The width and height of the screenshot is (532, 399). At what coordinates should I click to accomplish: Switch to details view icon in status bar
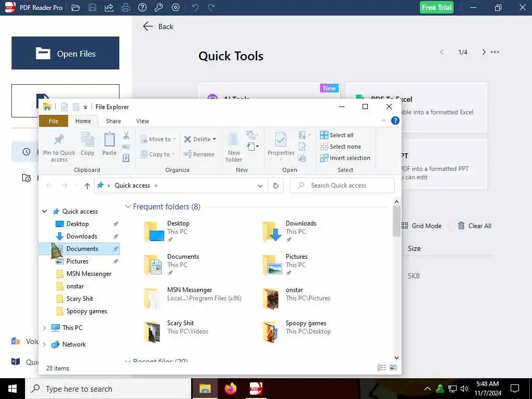pyautogui.click(x=382, y=367)
